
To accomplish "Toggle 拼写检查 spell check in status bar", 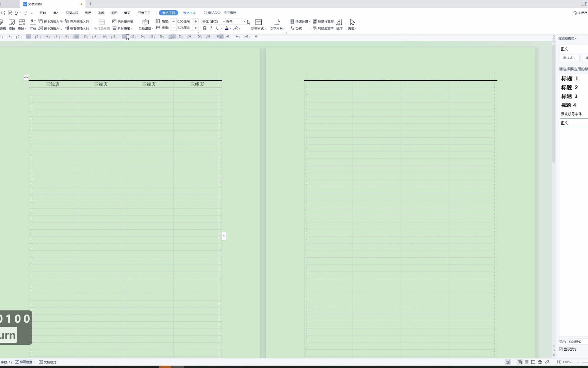I will [24, 362].
